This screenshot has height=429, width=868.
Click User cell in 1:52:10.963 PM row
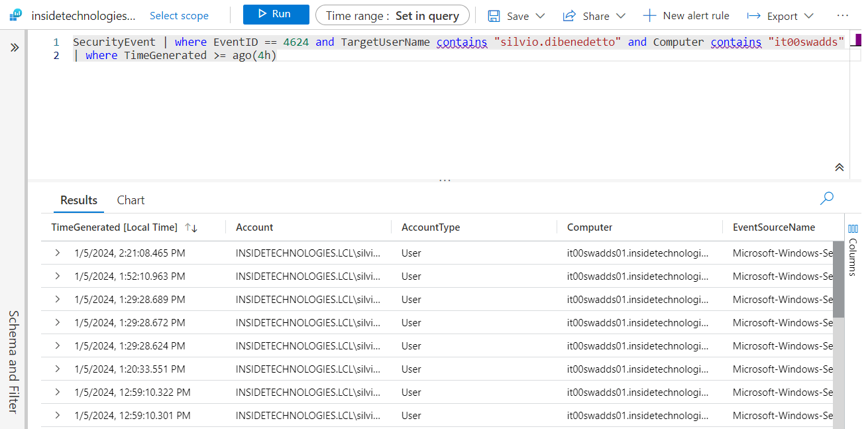(411, 276)
